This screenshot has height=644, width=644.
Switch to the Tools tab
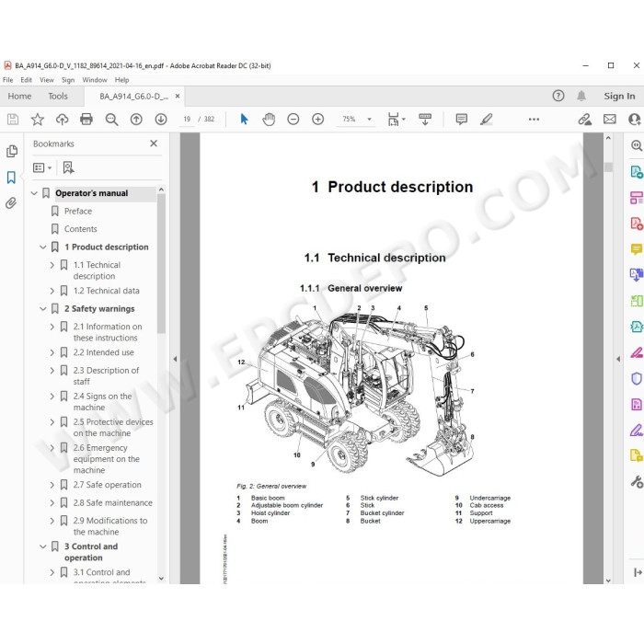pyautogui.click(x=58, y=96)
